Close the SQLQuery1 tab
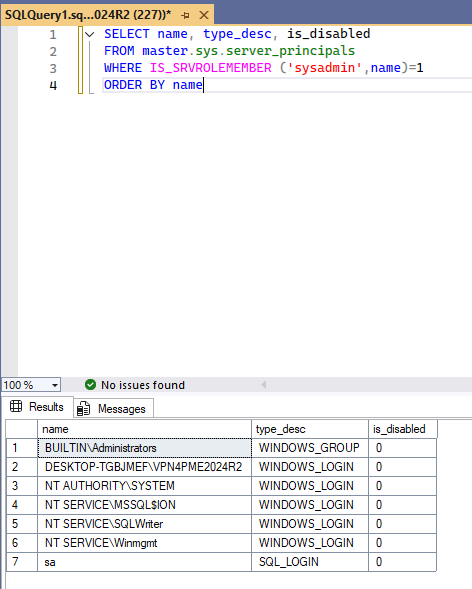 [204, 15]
